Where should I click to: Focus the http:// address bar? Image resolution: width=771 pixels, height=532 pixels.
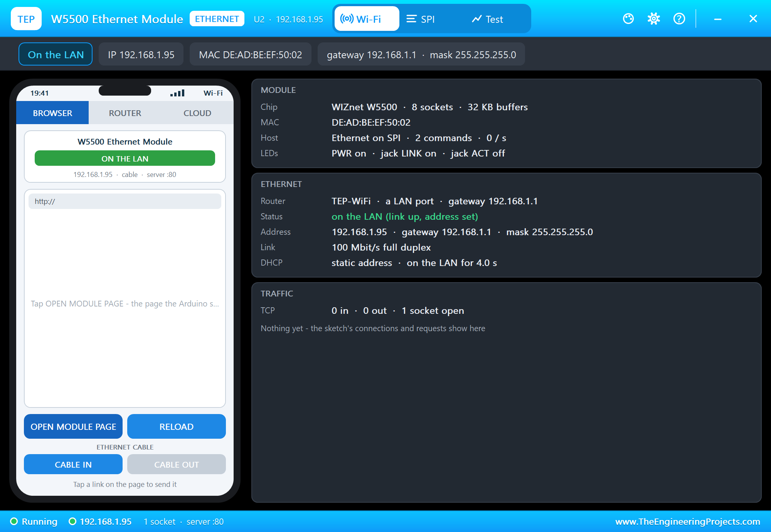point(125,201)
